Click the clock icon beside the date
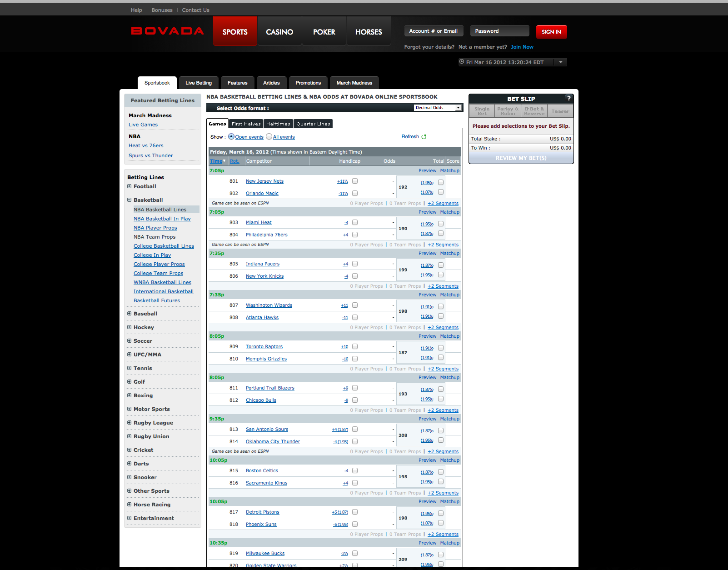Image resolution: width=728 pixels, height=570 pixels. tap(462, 62)
